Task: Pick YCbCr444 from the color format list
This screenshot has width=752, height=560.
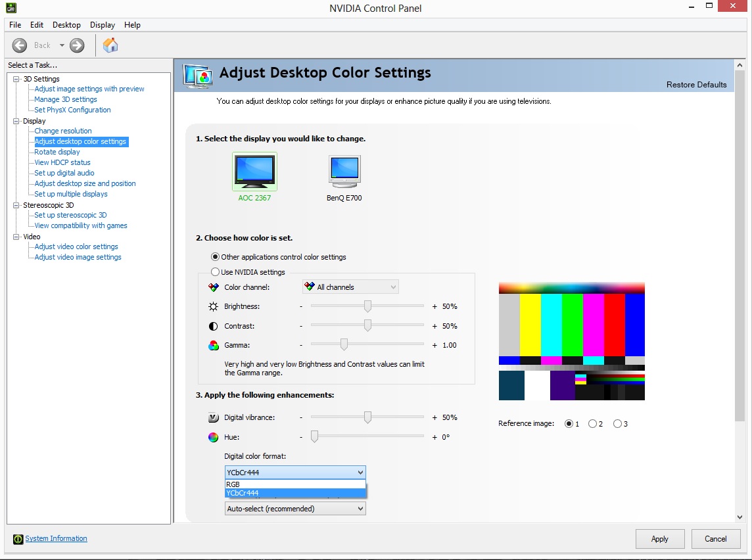Action: click(295, 493)
